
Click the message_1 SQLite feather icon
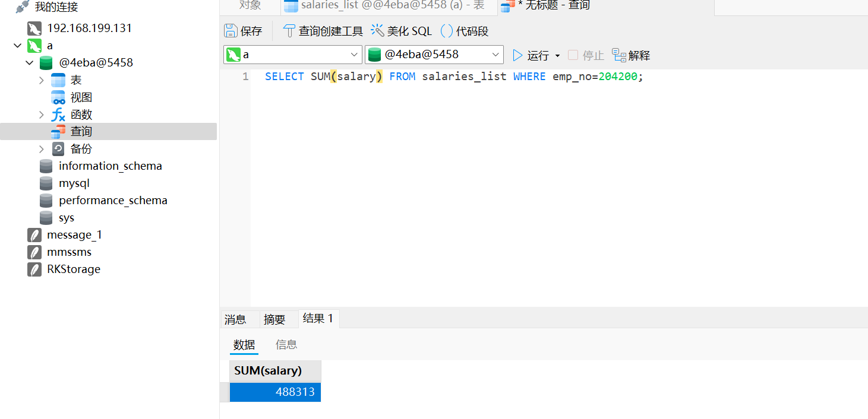pos(34,235)
